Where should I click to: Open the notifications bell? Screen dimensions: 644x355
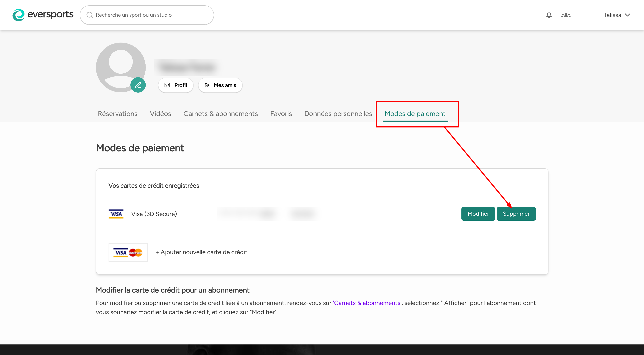pyautogui.click(x=549, y=15)
